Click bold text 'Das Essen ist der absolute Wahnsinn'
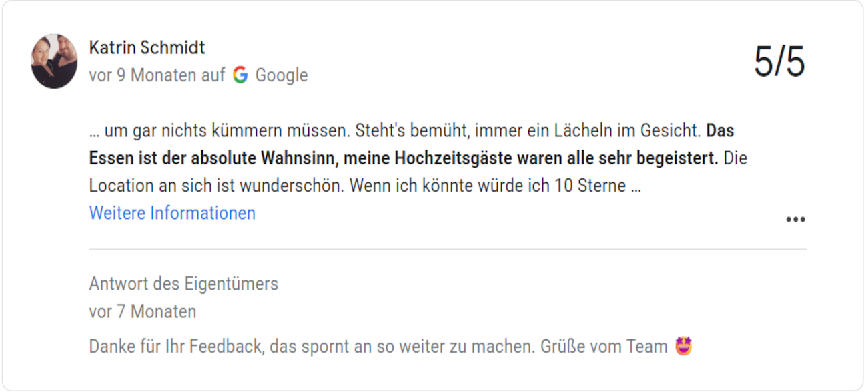 coord(411,144)
